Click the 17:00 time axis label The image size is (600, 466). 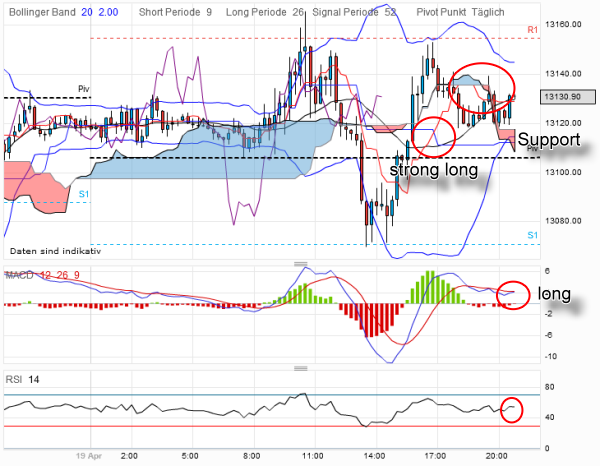point(435,456)
